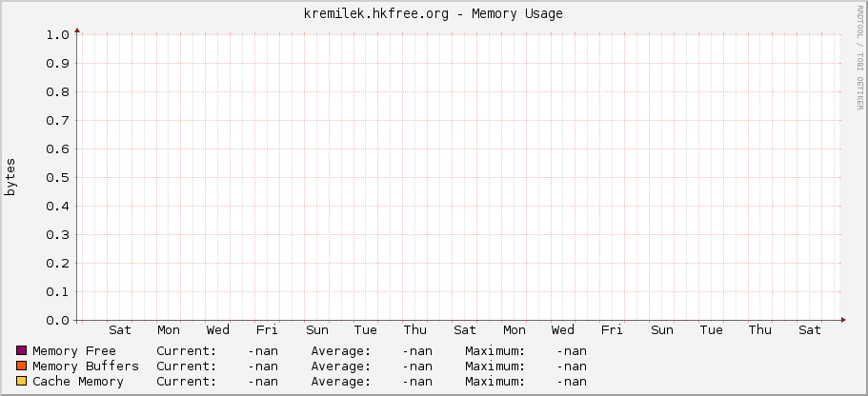868x396 pixels.
Task: Click the 0.6 value on the y-axis
Action: [x=57, y=149]
